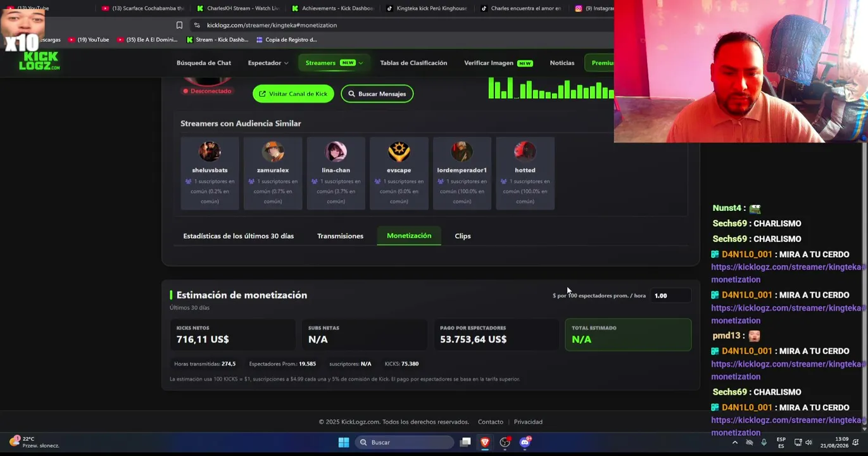
Task: Click the Premium button
Action: click(600, 63)
